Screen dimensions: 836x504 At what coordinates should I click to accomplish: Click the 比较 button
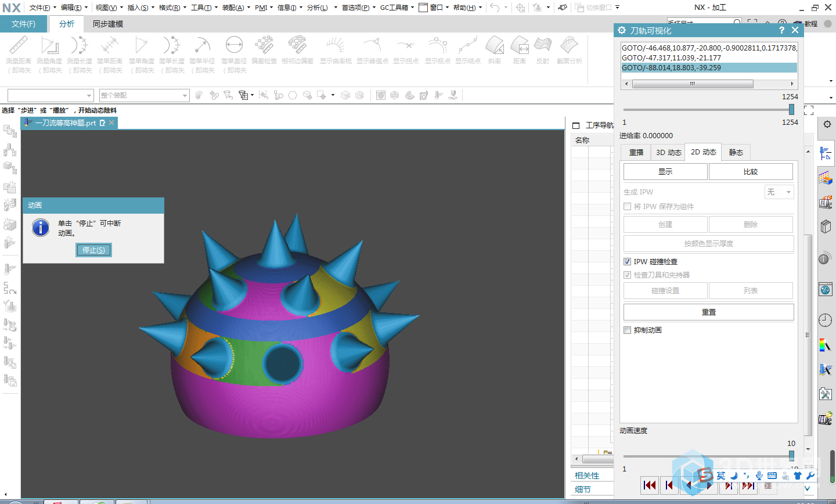(x=751, y=172)
